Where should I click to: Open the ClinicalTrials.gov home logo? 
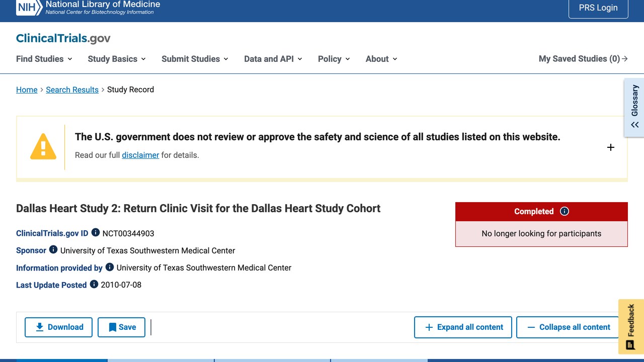(63, 38)
